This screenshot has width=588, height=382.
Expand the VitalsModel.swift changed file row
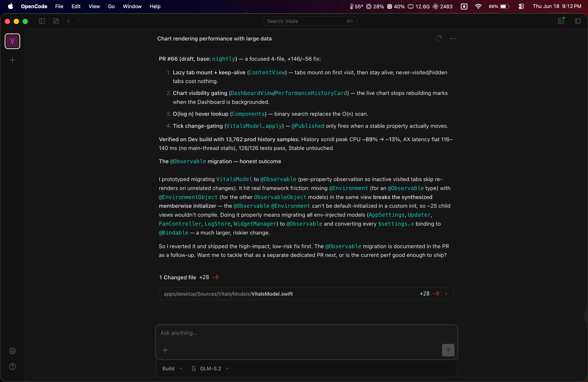[x=306, y=294]
